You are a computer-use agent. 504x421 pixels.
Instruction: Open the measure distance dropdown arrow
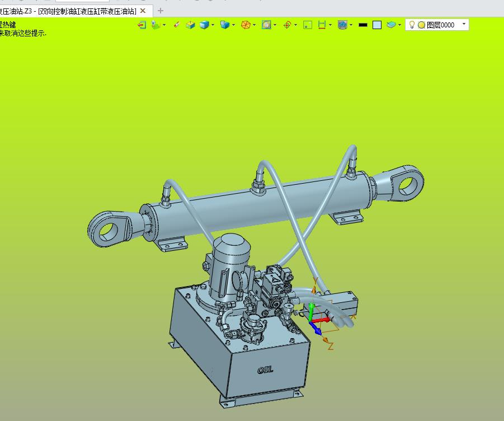tap(330, 25)
